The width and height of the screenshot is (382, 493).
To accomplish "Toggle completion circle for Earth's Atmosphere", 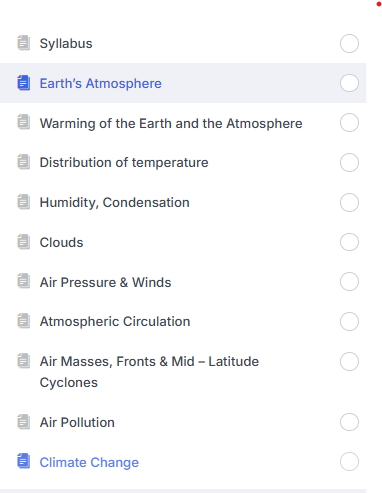I will pos(349,83).
